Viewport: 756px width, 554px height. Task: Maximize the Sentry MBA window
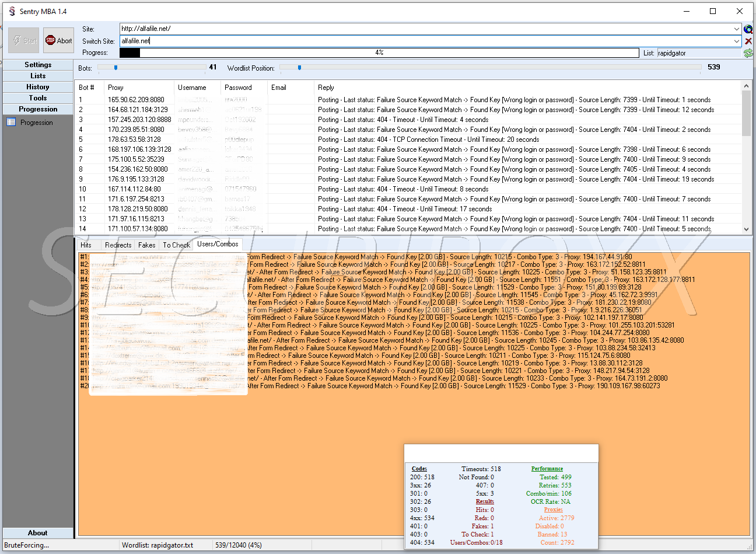pos(713,11)
